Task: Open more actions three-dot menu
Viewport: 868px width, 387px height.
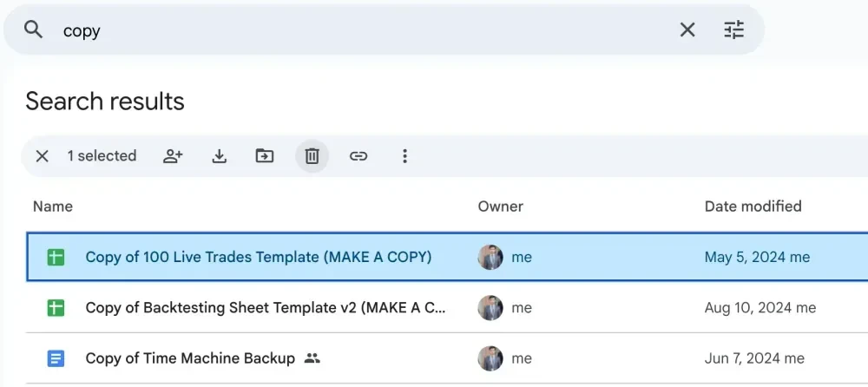Action: coord(404,156)
